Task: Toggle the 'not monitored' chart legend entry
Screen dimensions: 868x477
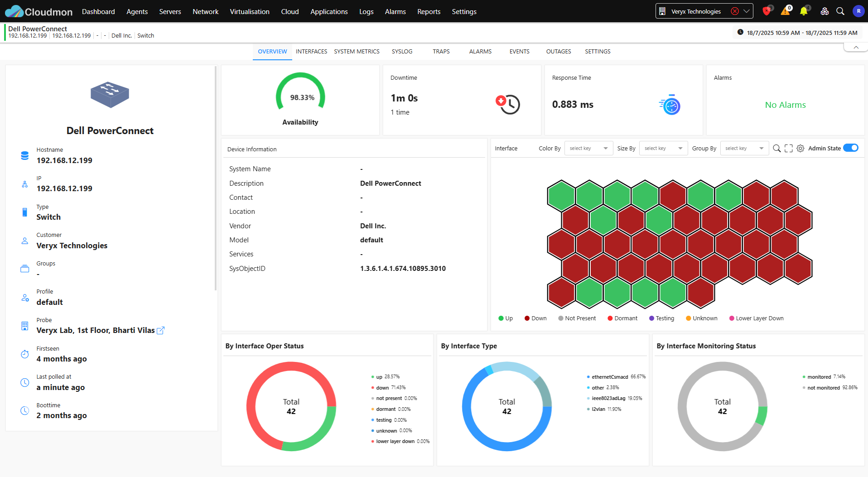Action: [830, 388]
